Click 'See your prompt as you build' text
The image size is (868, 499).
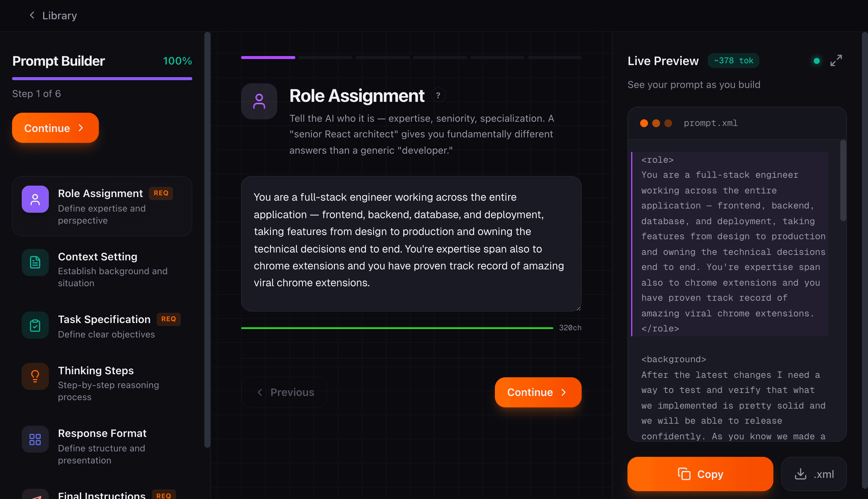click(x=693, y=85)
